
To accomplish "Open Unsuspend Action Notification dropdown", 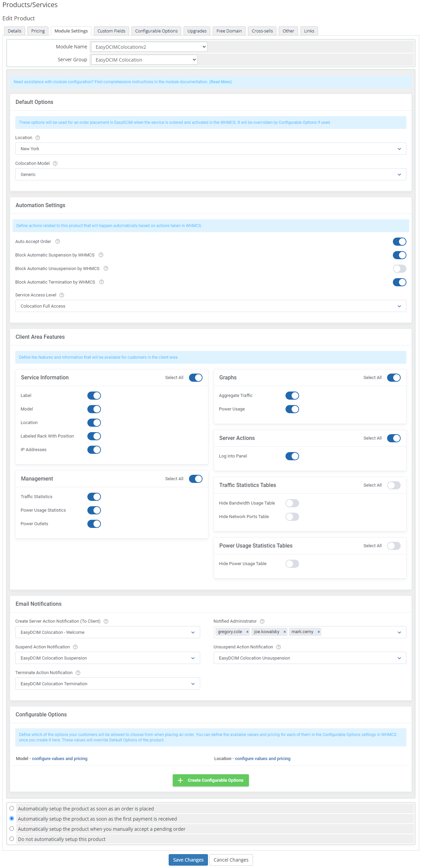I will [310, 658].
